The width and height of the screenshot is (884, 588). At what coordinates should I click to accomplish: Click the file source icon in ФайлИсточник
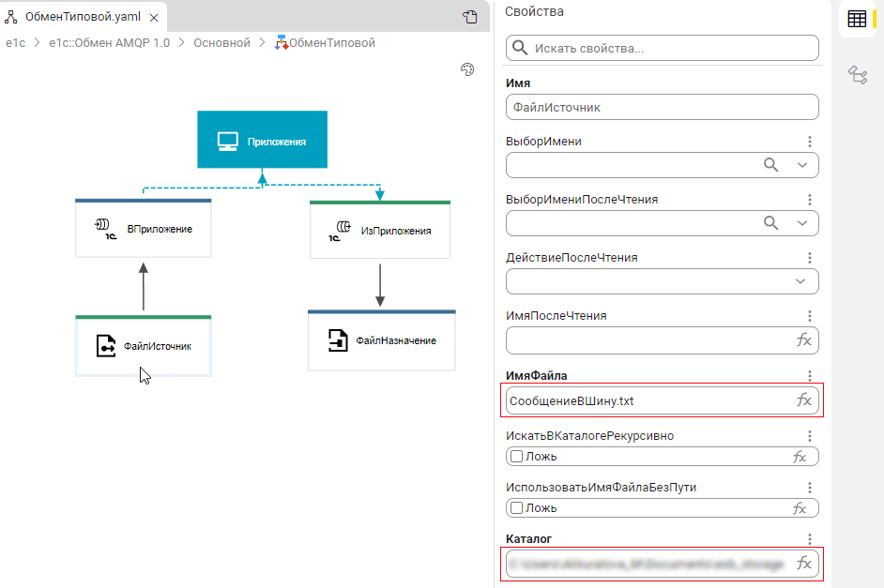pos(105,346)
